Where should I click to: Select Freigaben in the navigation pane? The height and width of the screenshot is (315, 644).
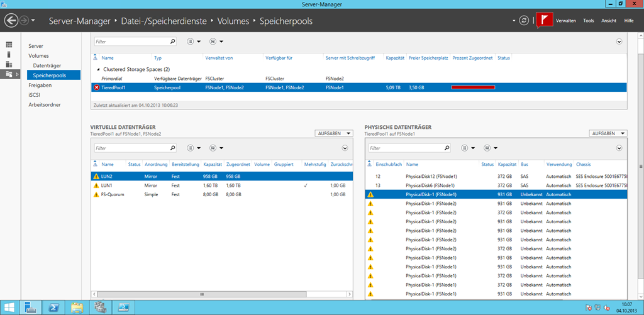click(40, 86)
